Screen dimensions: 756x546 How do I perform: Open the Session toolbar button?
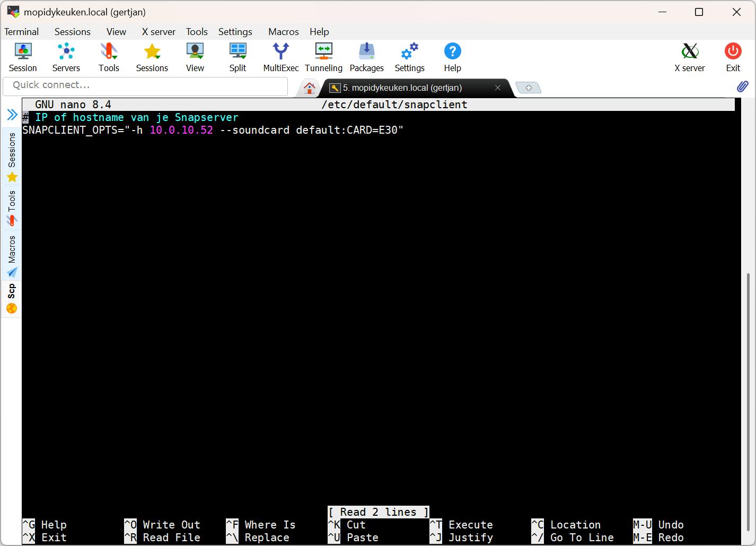pyautogui.click(x=23, y=57)
